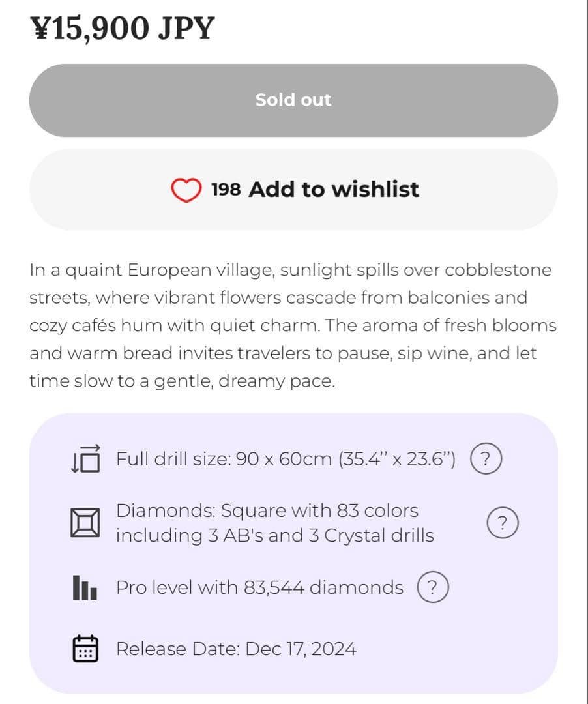
Task: Click the 198 wishlist count
Action: (226, 190)
